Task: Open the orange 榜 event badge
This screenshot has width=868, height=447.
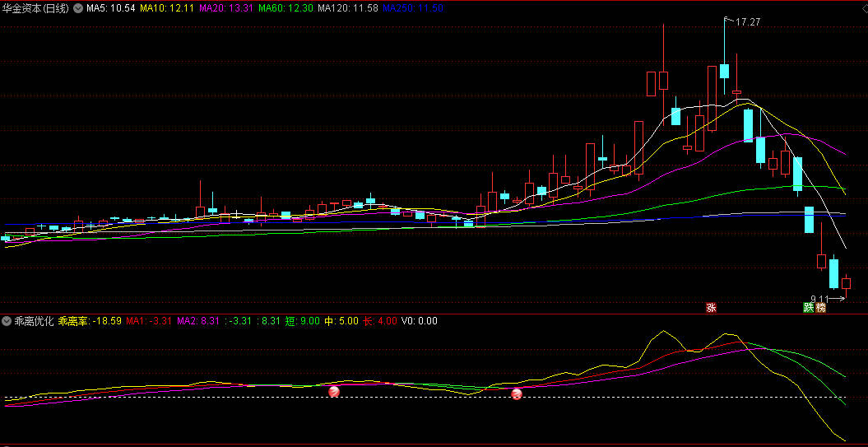Action: (x=820, y=307)
